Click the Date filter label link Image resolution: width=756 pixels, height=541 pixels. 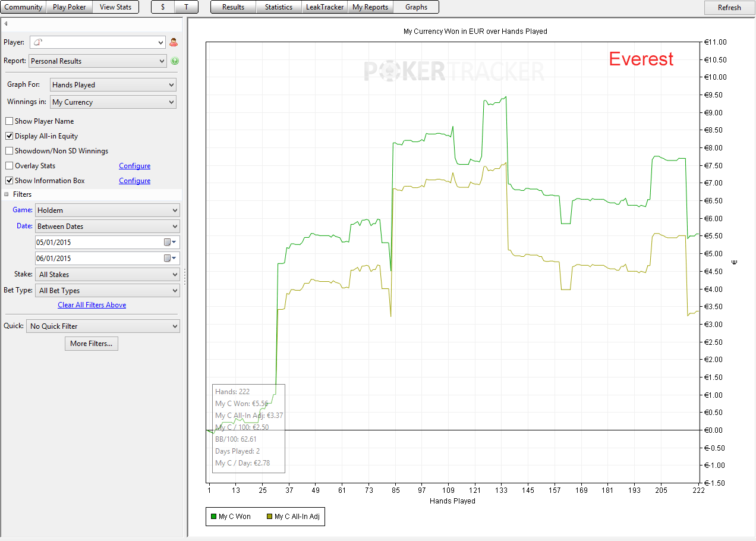coord(24,226)
